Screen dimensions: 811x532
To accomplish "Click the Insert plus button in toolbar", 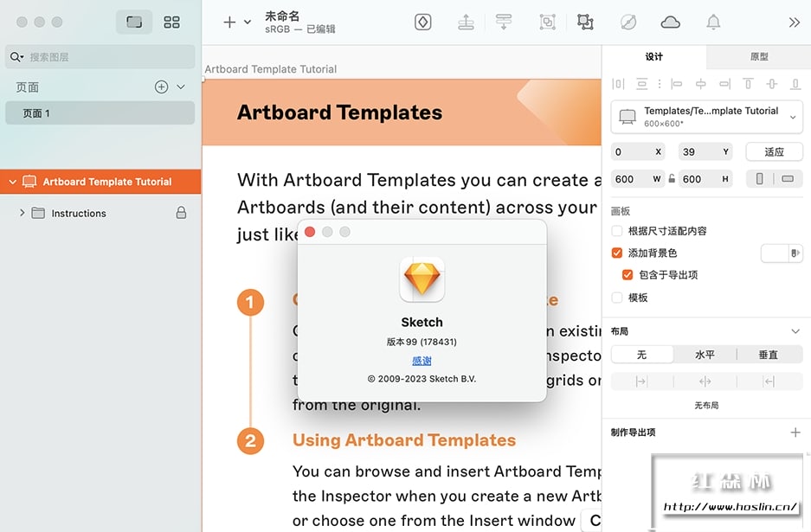I will click(x=229, y=22).
